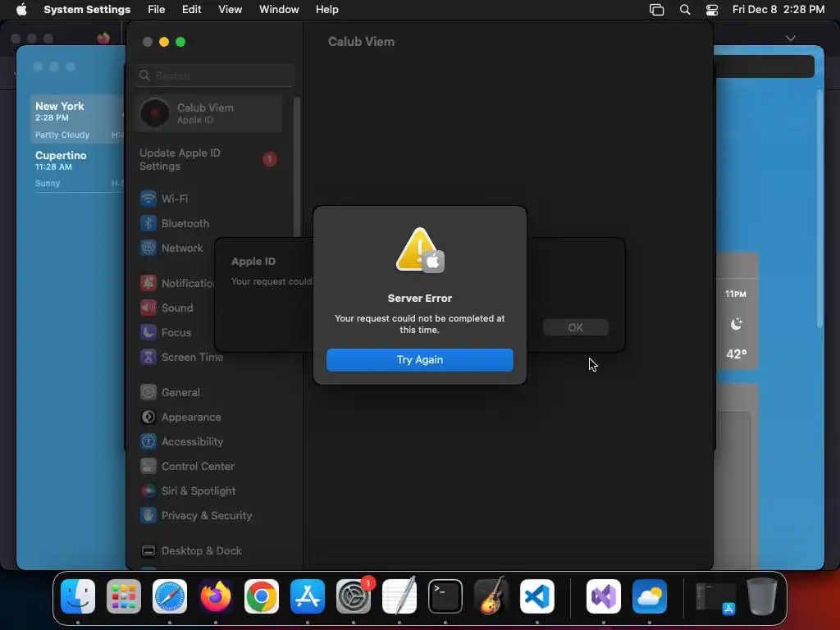Expand the chevron in background browser window
The image size is (840, 630).
pos(791,38)
